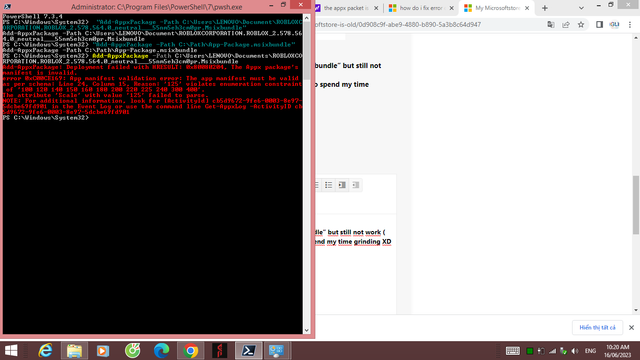640x360 pixels.
Task: Open the Control Panel taskbar icon
Action: [x=276, y=351]
